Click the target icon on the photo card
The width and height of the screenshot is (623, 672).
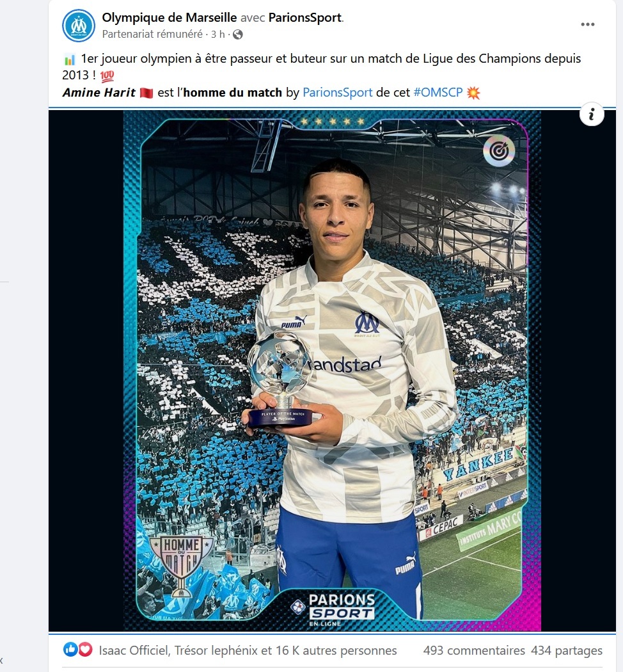(498, 150)
